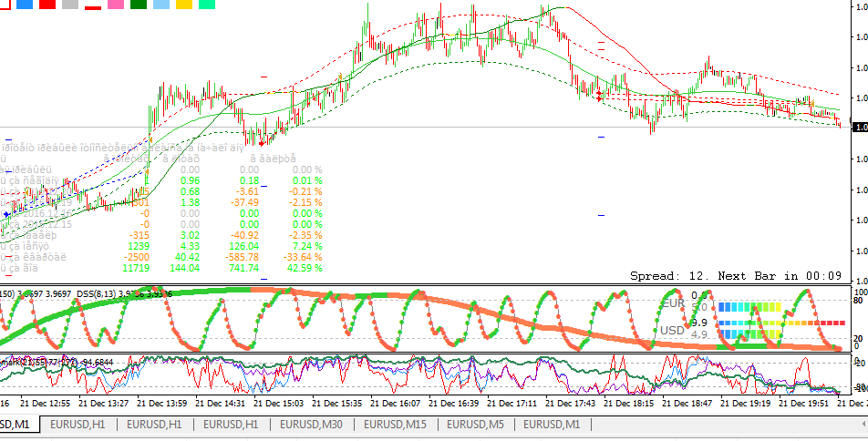Click the 21 Dec 18:15 time label
Viewport: 868px width, 441px height.
point(628,404)
